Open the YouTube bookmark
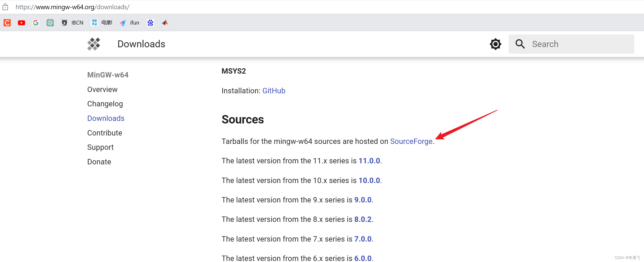 [21, 23]
